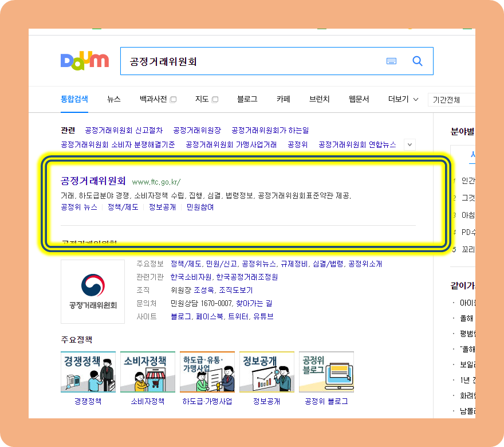Open the 하도급·가맹사업 caption link
Viewport: 504px width, 447px height.
[207, 401]
